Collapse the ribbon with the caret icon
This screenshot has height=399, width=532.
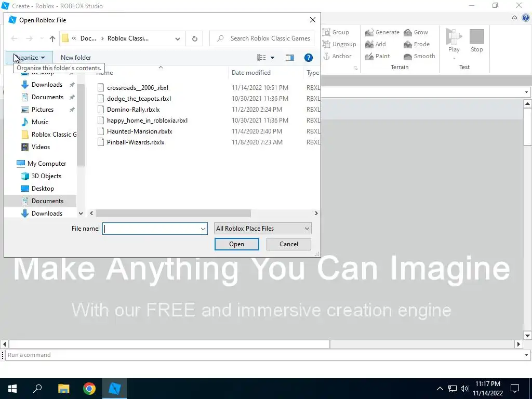coord(515,18)
